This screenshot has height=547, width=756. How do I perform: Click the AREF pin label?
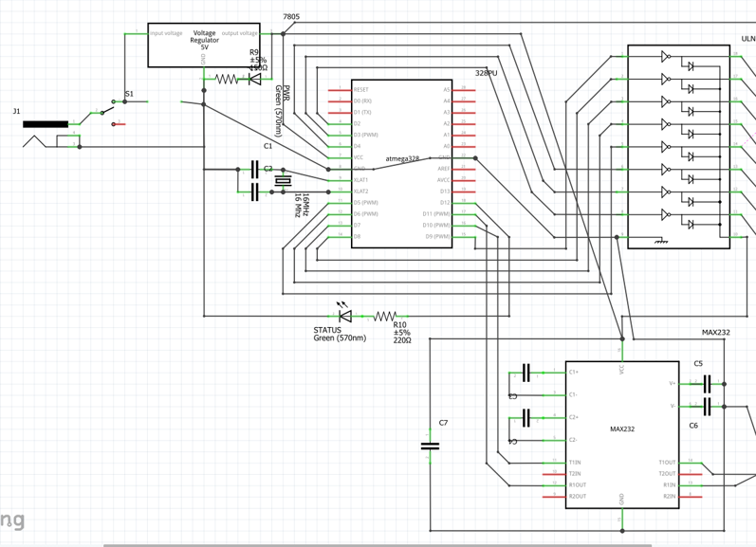point(444,169)
